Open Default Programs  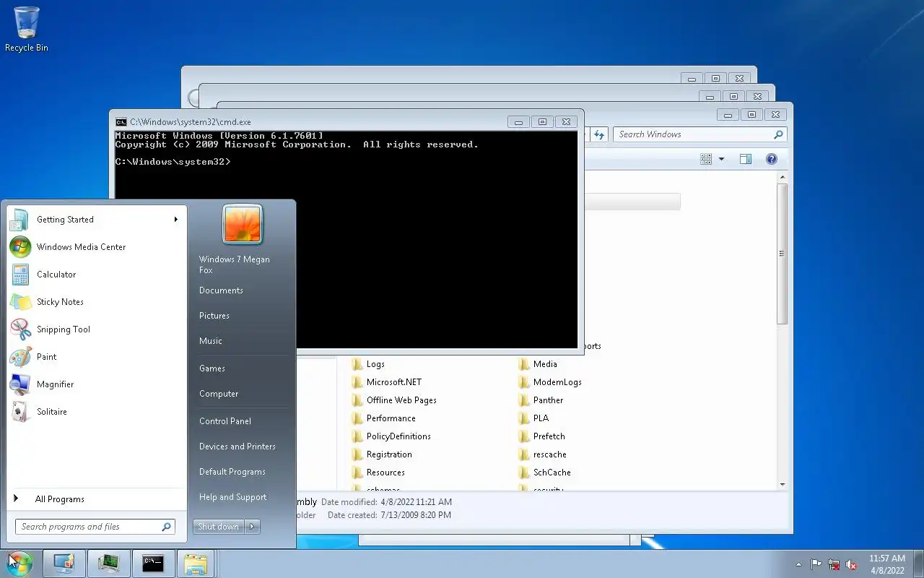click(x=232, y=472)
